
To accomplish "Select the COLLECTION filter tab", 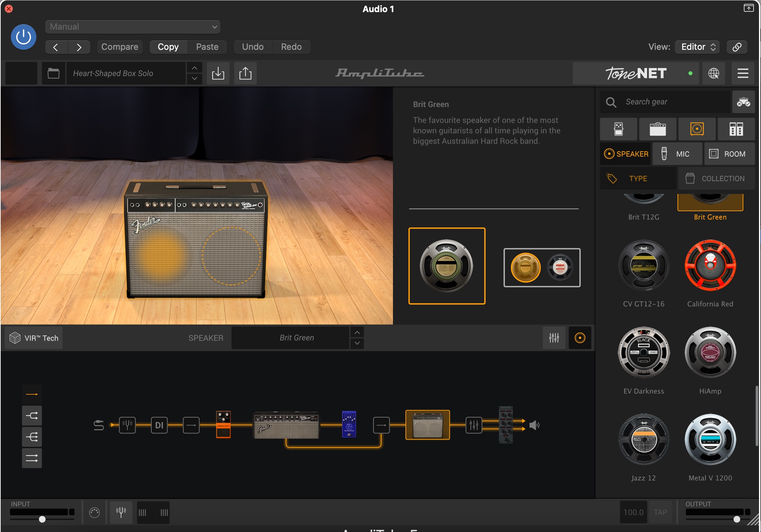I will click(x=717, y=178).
